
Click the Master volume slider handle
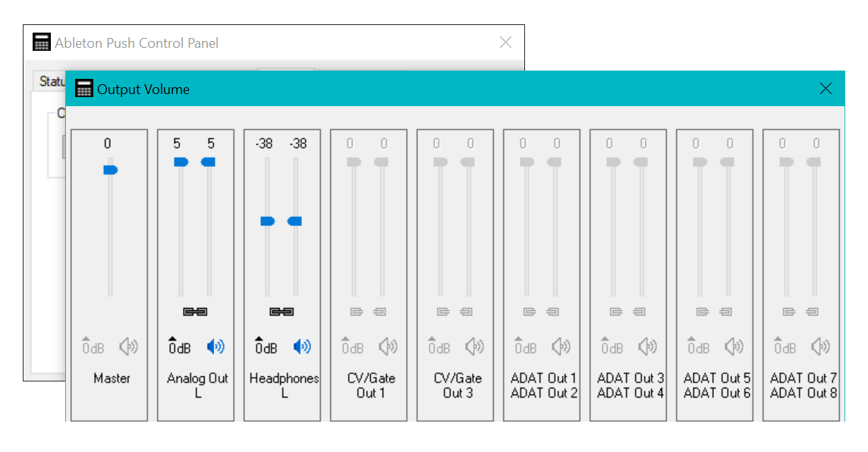(110, 170)
